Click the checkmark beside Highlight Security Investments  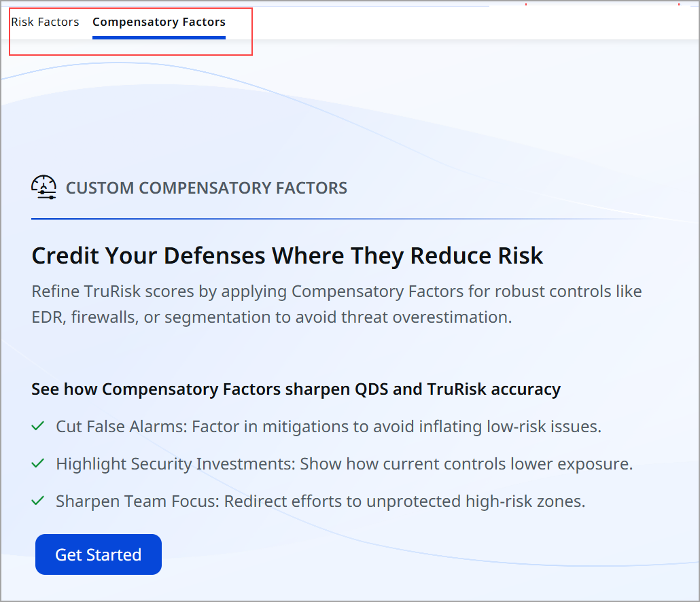(37, 463)
